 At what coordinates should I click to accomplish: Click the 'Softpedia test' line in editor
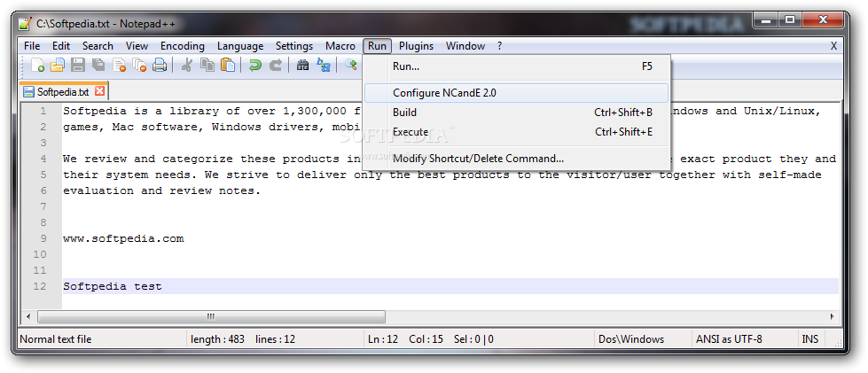pyautogui.click(x=113, y=287)
